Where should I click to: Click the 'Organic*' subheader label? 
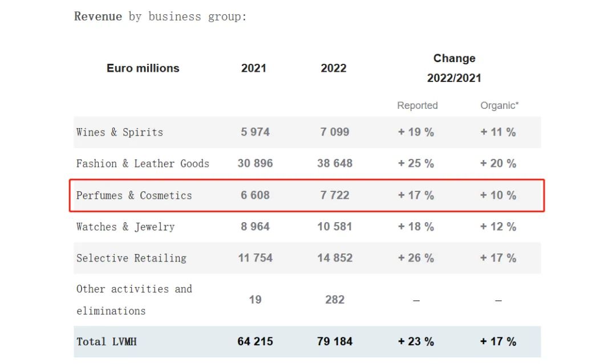pos(500,105)
